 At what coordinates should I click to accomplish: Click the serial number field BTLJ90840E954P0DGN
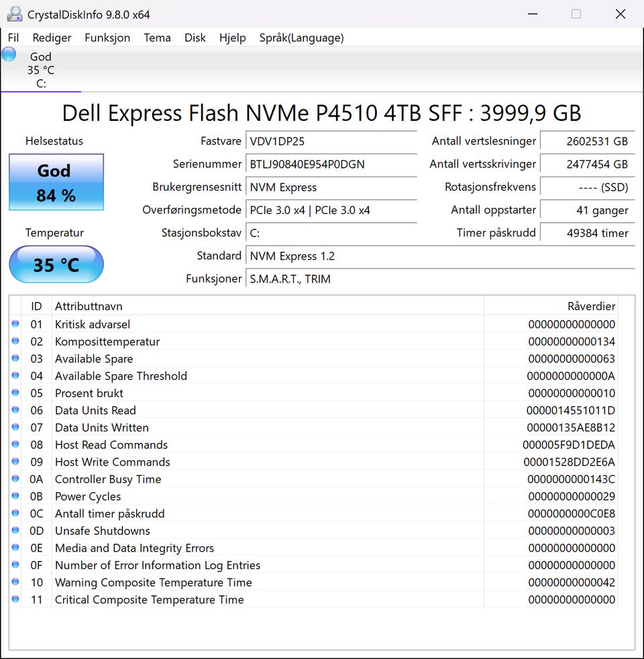coord(331,164)
